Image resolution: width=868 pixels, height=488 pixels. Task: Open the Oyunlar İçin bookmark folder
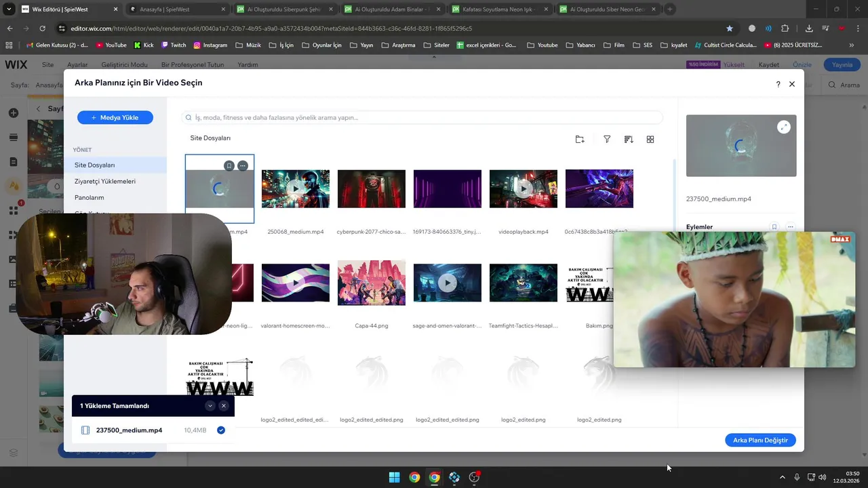(321, 45)
